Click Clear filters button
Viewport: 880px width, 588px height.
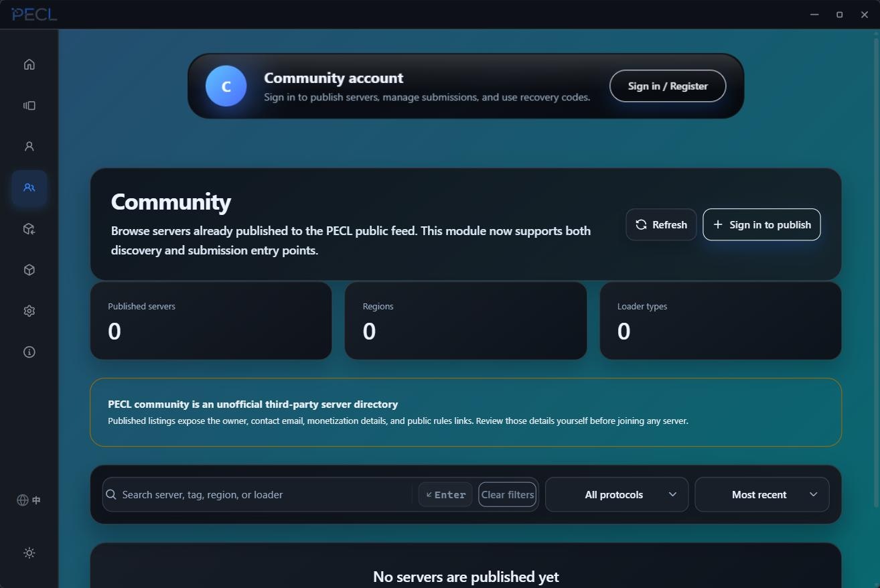(x=507, y=494)
